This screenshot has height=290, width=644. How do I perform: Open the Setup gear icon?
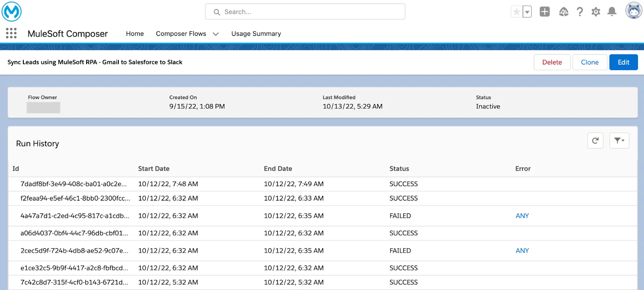tap(596, 12)
